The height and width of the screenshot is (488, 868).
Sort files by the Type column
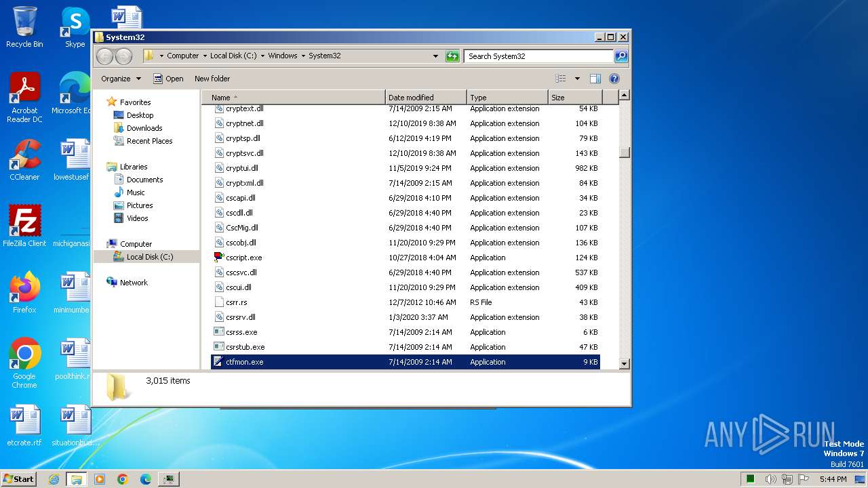(x=507, y=98)
